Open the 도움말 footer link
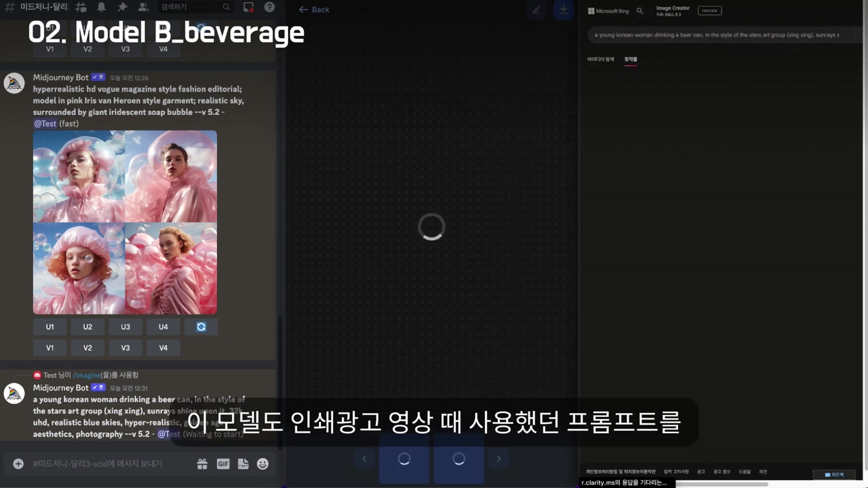 pyautogui.click(x=745, y=472)
